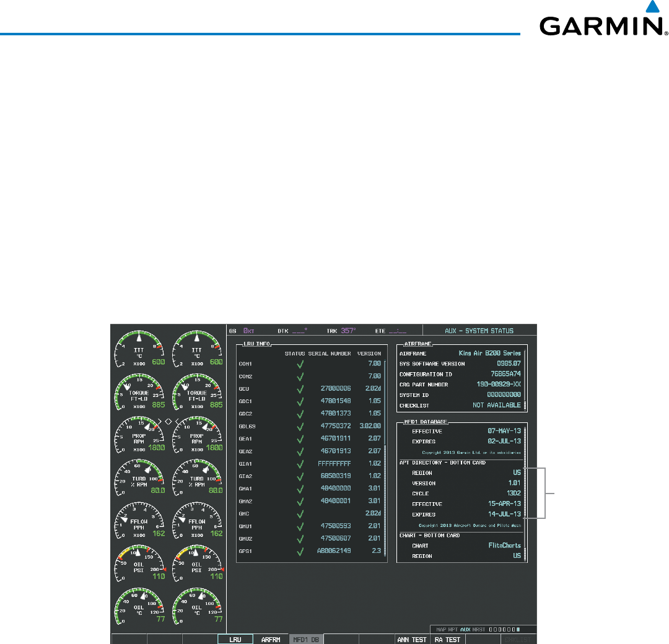Click the database EFFECTIVE date 07-MAY-13

(x=504, y=431)
